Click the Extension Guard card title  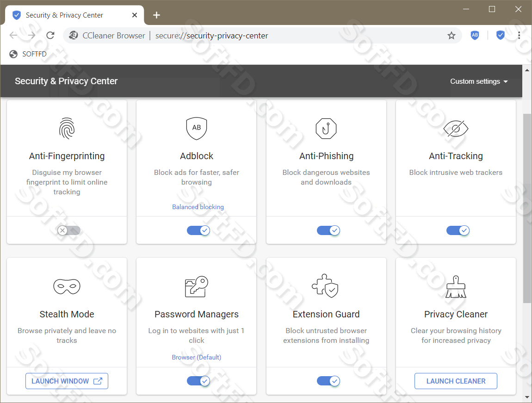[x=326, y=314]
